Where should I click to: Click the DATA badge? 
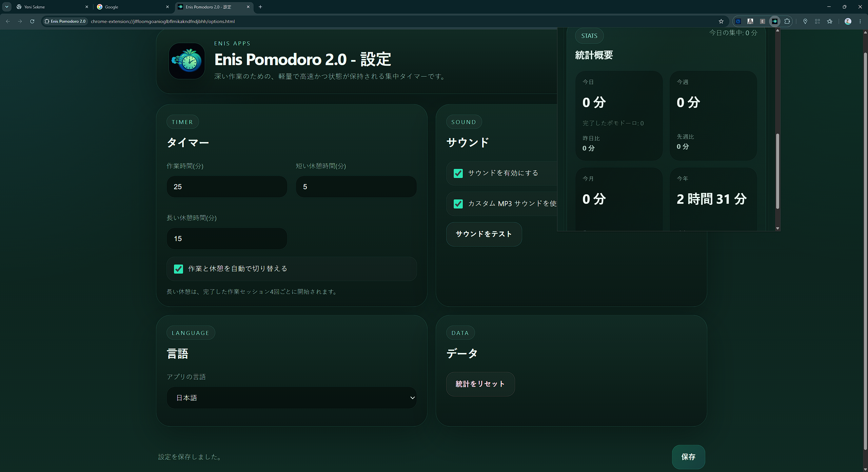[460, 333]
